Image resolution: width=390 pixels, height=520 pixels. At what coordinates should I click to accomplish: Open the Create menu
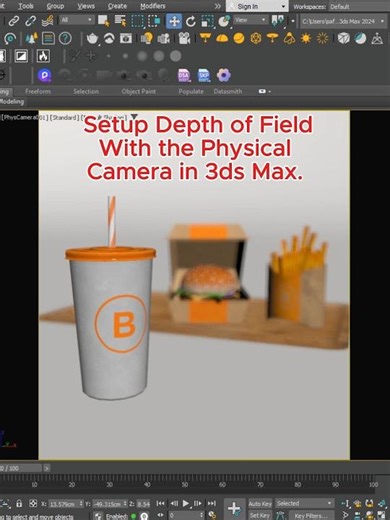[x=117, y=6]
